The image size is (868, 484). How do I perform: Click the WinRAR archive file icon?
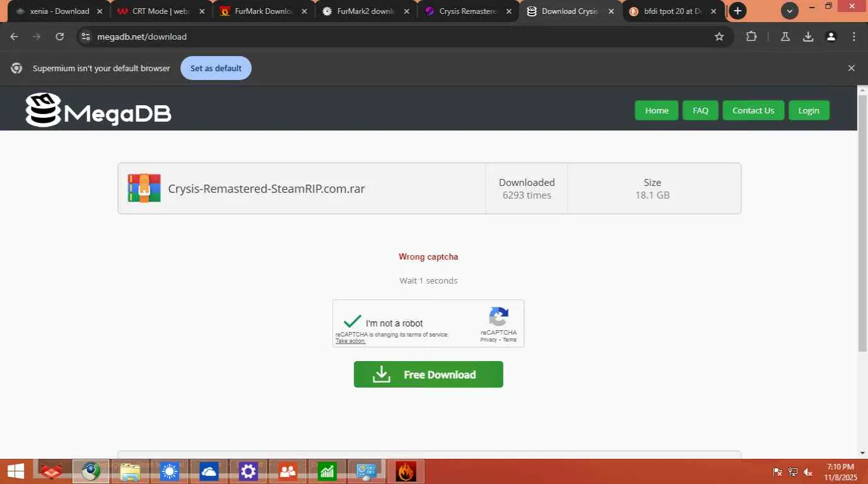click(x=144, y=188)
